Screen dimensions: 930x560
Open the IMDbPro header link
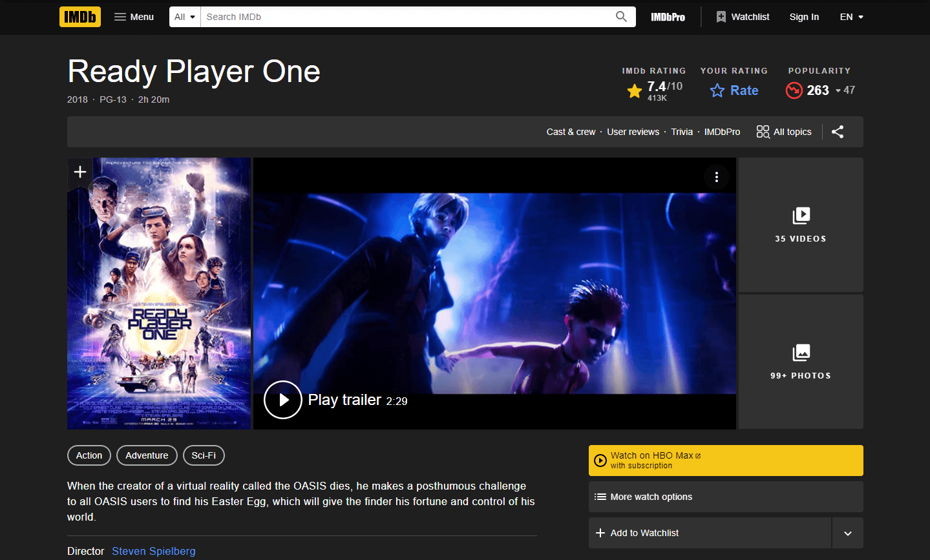(668, 17)
